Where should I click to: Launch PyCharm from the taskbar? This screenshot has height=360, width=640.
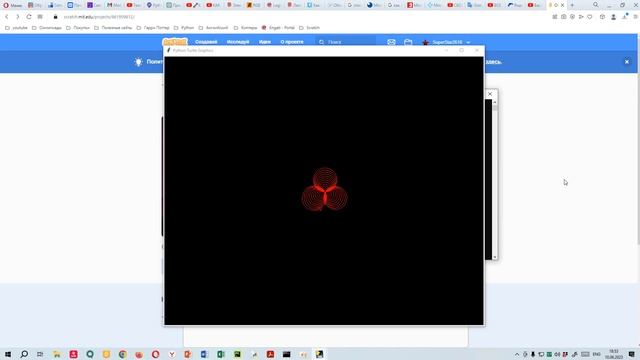[237, 354]
